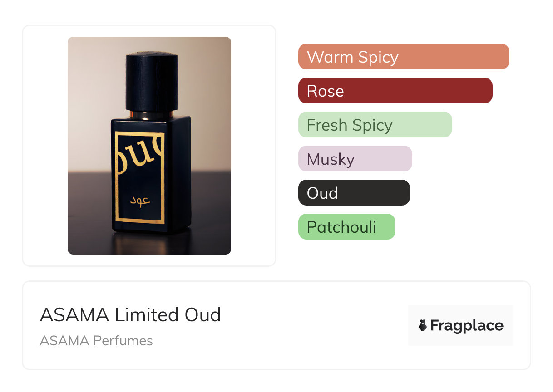
Task: Select the Warm Spicy accord bar
Action: 403,57
